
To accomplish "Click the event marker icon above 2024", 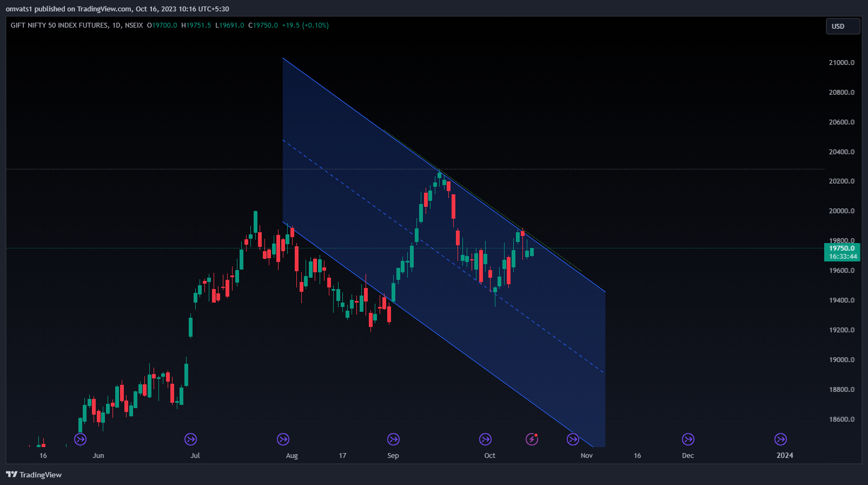I will (x=780, y=439).
